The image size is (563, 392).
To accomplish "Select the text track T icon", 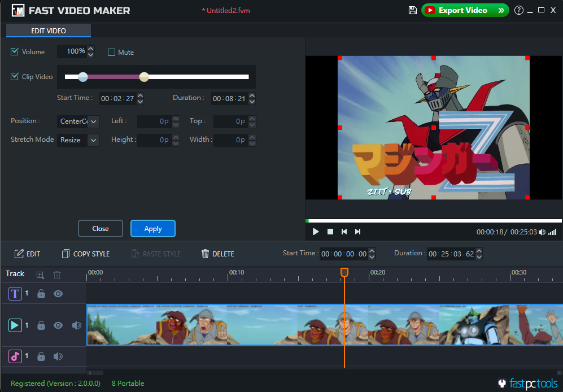I will (x=15, y=294).
